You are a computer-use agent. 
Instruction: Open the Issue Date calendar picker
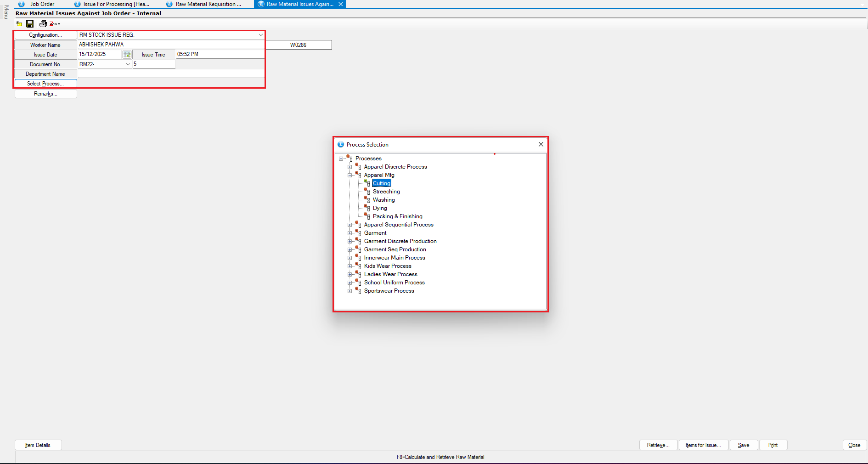click(127, 54)
